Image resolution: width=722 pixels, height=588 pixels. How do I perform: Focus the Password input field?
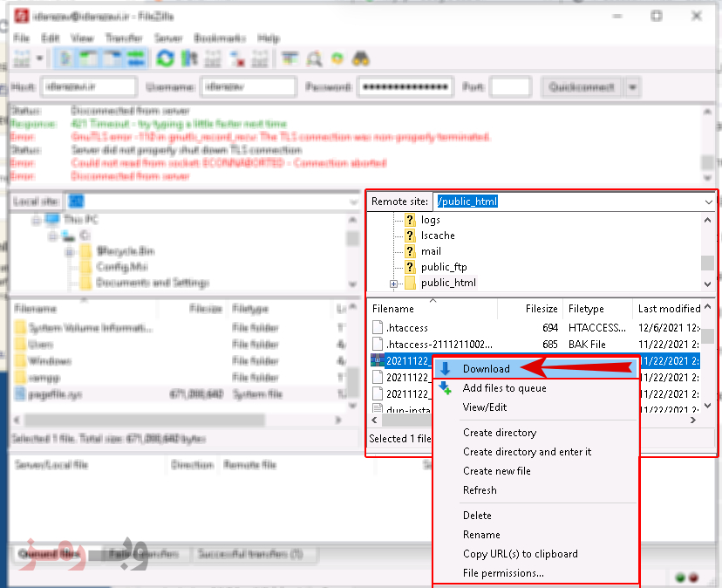(405, 86)
